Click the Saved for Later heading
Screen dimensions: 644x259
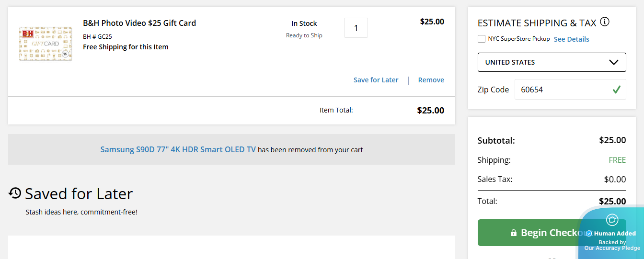coord(79,193)
